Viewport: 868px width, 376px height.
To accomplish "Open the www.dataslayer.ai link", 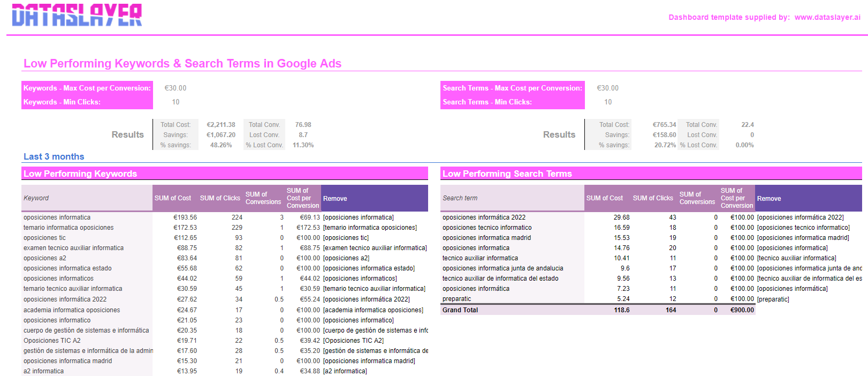I will click(x=827, y=18).
